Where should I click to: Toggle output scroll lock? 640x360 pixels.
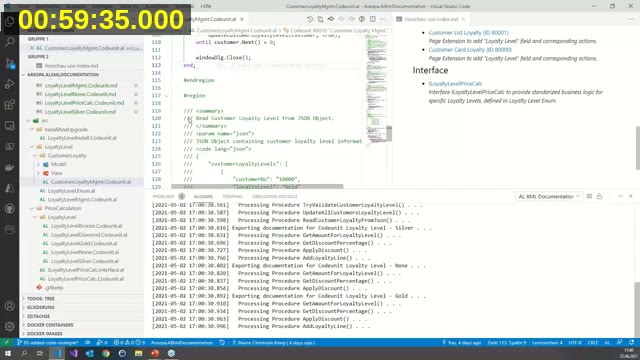tap(600, 196)
